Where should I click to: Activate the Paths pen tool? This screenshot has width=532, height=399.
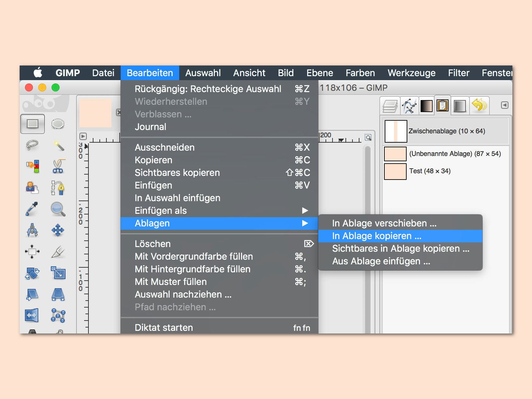pos(58,188)
